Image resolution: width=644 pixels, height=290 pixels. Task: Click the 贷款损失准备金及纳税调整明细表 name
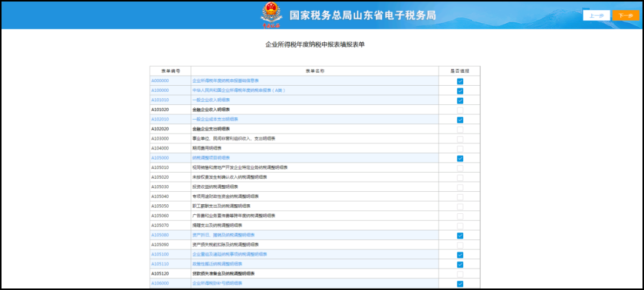[x=224, y=273]
